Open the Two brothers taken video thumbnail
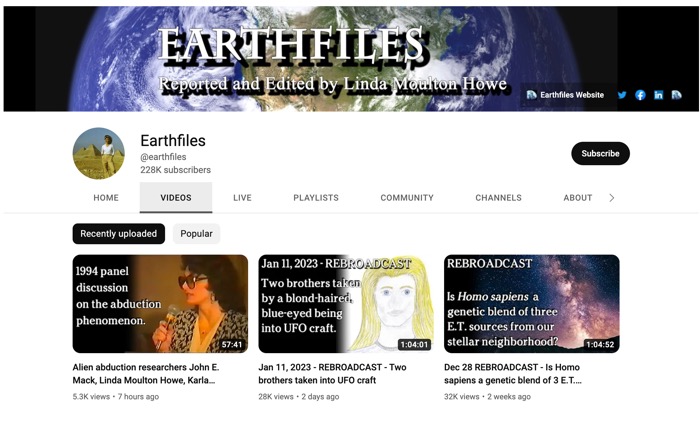Image resolution: width=700 pixels, height=426 pixels. point(346,304)
